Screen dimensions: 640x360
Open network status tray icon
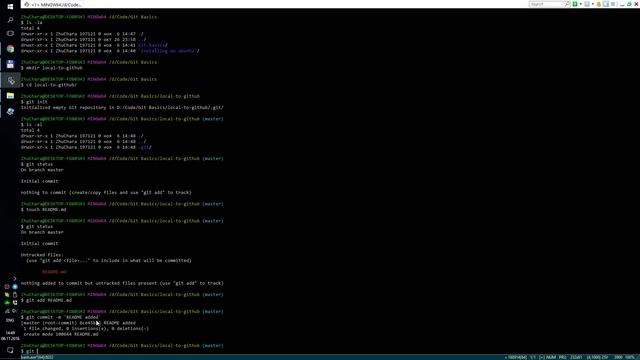click(7, 311)
